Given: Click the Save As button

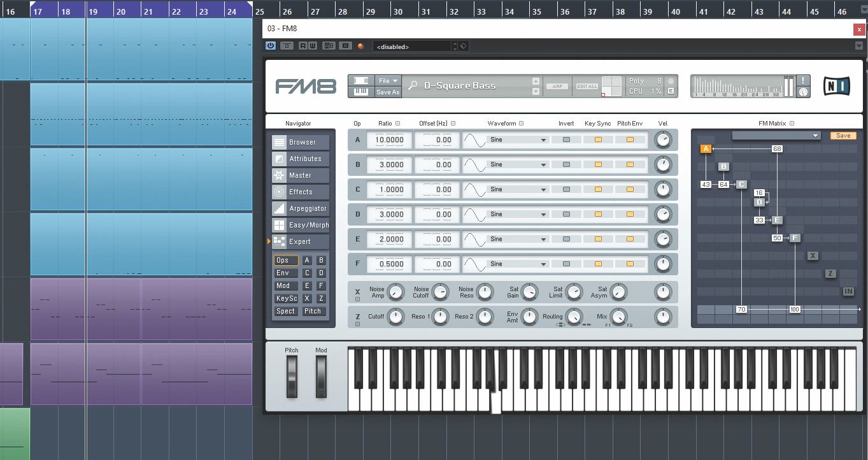Looking at the screenshot, I should coord(387,92).
